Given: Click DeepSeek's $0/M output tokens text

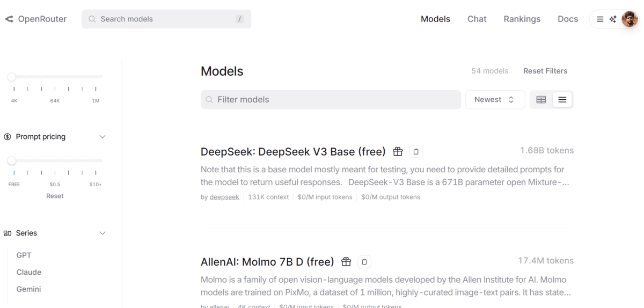Looking at the screenshot, I should tap(391, 197).
